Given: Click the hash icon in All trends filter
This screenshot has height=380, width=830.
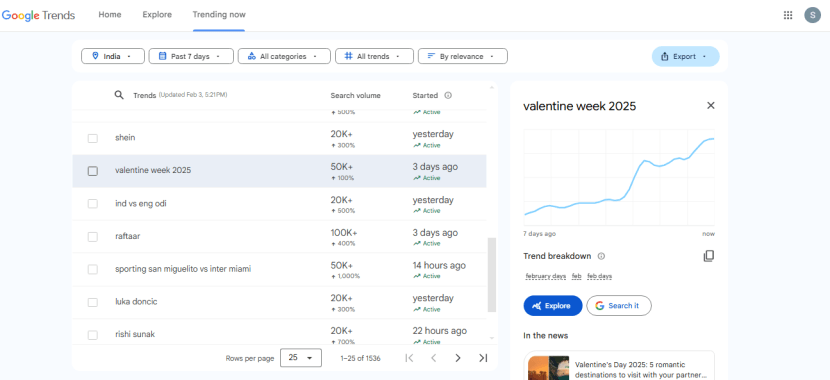Looking at the screenshot, I should (349, 56).
